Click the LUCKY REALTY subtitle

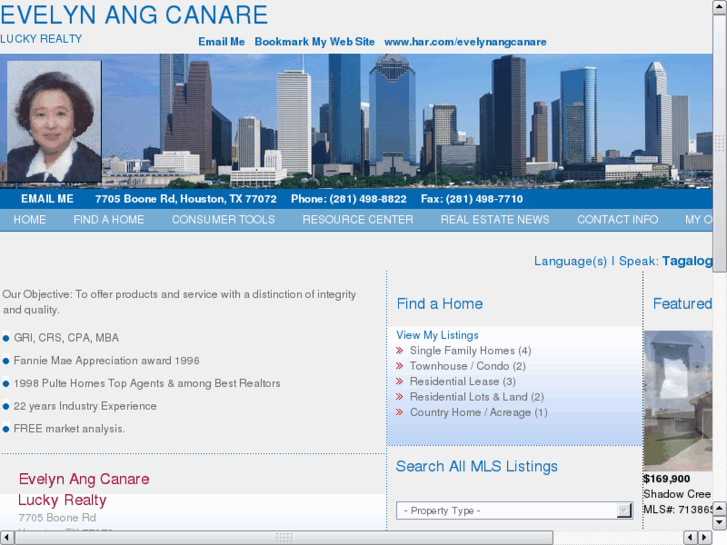click(x=41, y=39)
